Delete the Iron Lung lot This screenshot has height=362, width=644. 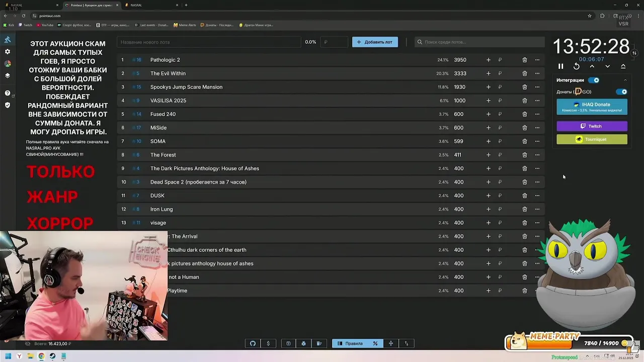coord(524,209)
